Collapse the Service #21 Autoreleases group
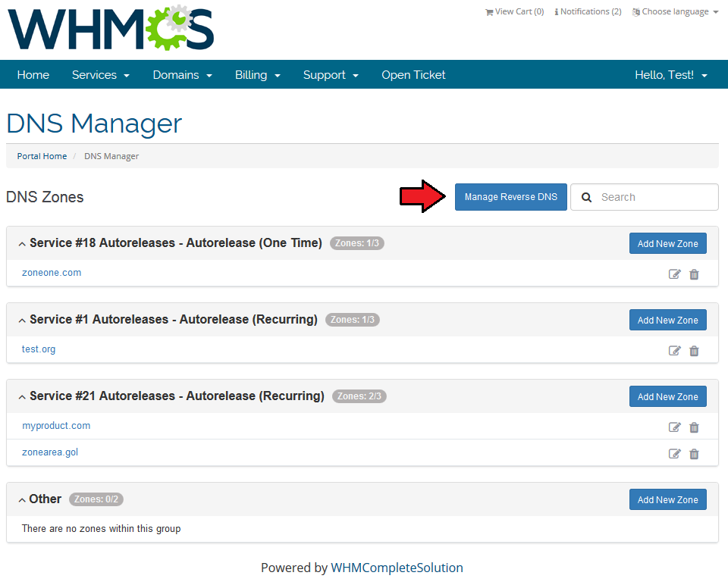Screen dimensions: 728x585 (22, 397)
